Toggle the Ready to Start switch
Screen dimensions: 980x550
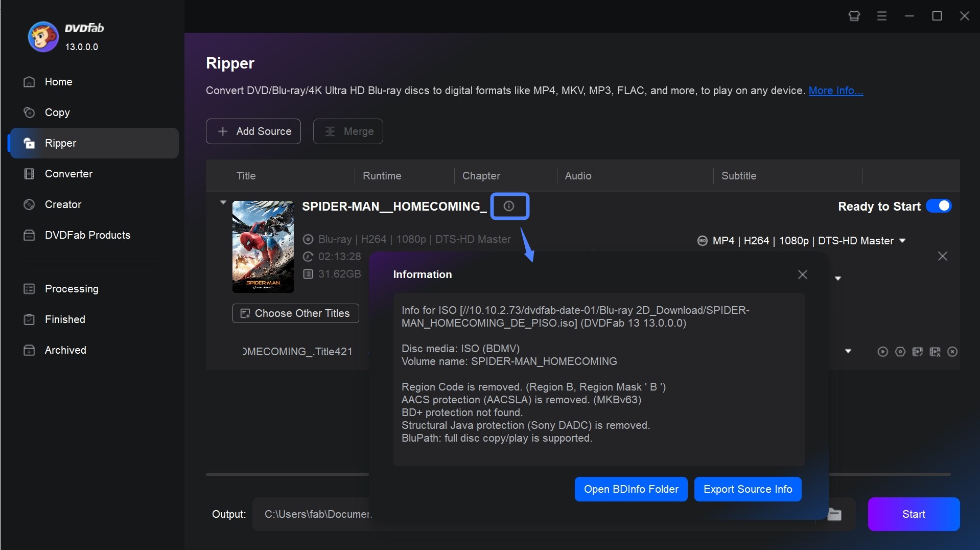pyautogui.click(x=939, y=205)
